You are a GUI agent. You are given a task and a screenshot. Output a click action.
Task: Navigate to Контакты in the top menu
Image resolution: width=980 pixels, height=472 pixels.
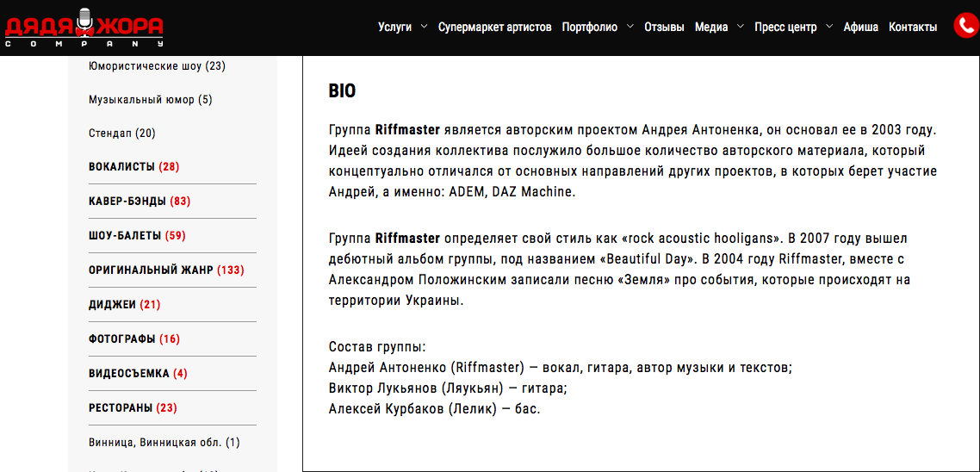pos(913,27)
